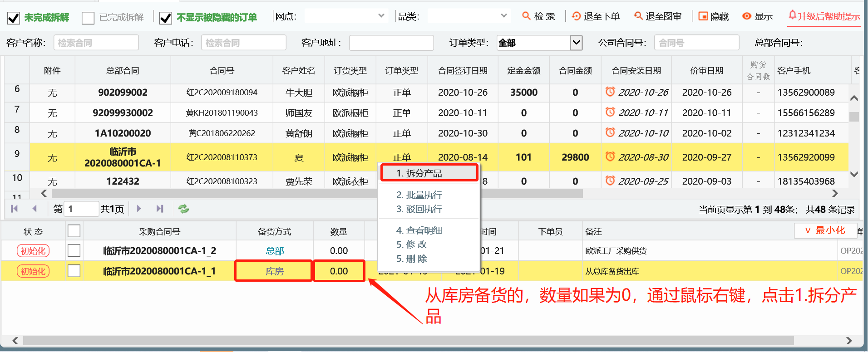Click the 隐藏 hide order icon
Image resolution: width=868 pixels, height=352 pixels.
tap(703, 16)
